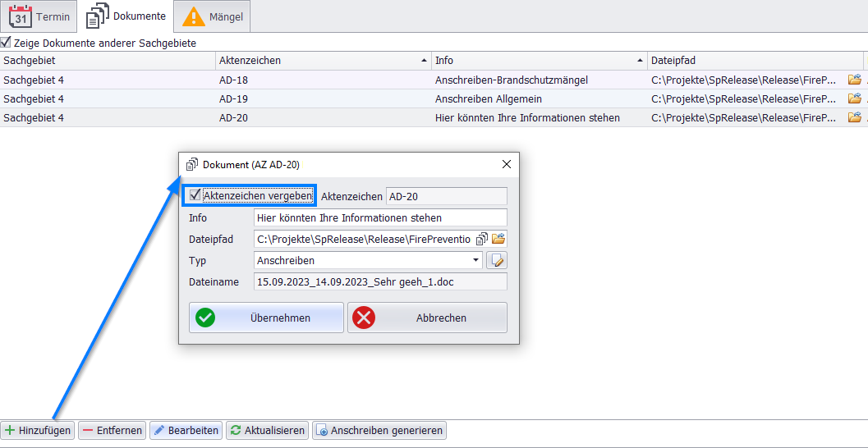Confirm dialog with Übernehmen button
The width and height of the screenshot is (868, 448).
point(266,318)
